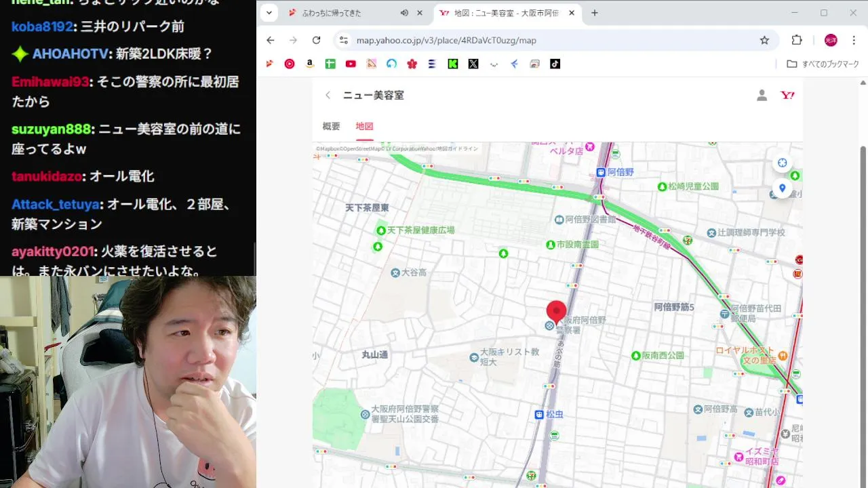Click username Attack_tetuya in chat
868x488 pixels.
(x=56, y=204)
